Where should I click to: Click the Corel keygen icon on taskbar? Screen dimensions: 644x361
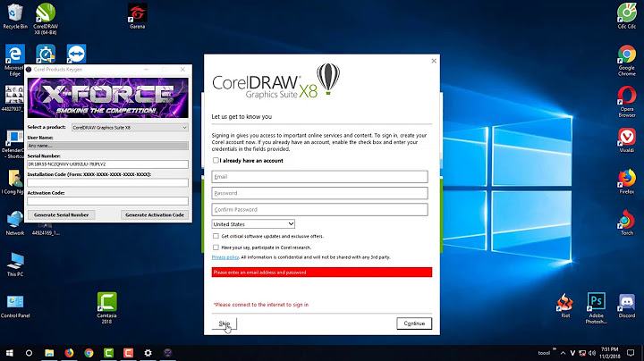tap(167, 353)
